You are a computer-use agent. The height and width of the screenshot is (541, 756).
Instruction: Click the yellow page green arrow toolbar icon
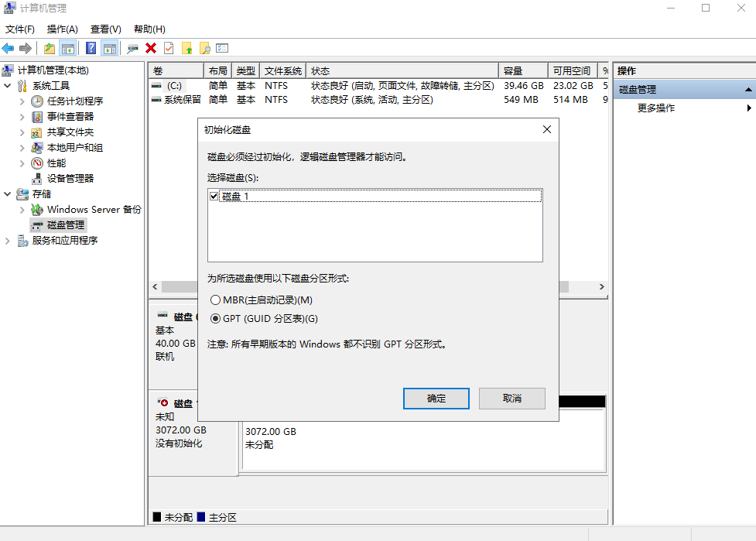187,48
